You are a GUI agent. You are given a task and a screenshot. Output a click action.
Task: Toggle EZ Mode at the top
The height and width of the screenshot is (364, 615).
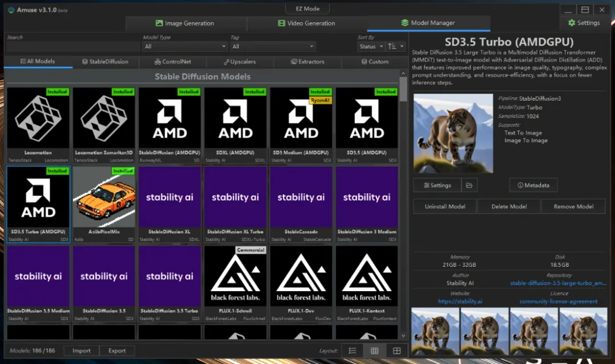point(308,9)
